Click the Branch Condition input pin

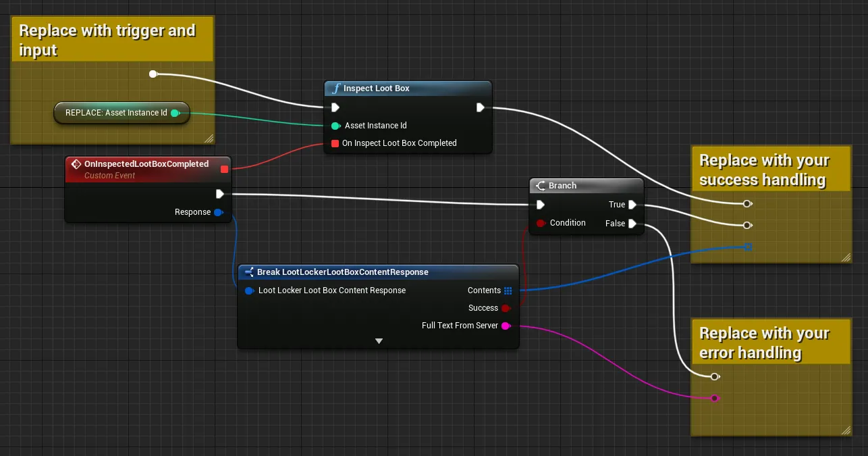(x=540, y=223)
